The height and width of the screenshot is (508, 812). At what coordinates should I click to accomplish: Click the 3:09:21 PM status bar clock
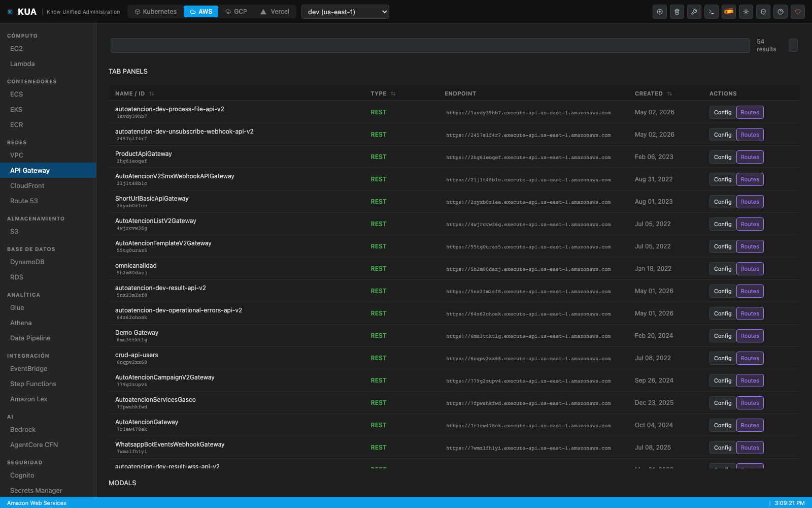coord(790,503)
